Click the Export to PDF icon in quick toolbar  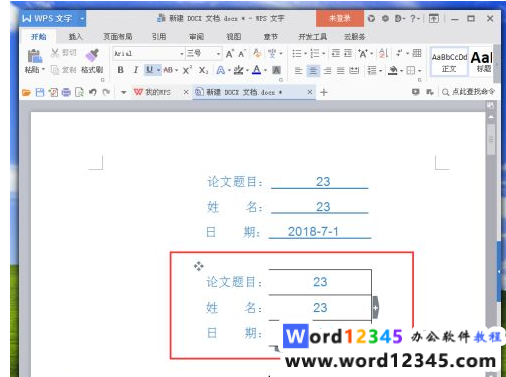[53, 92]
